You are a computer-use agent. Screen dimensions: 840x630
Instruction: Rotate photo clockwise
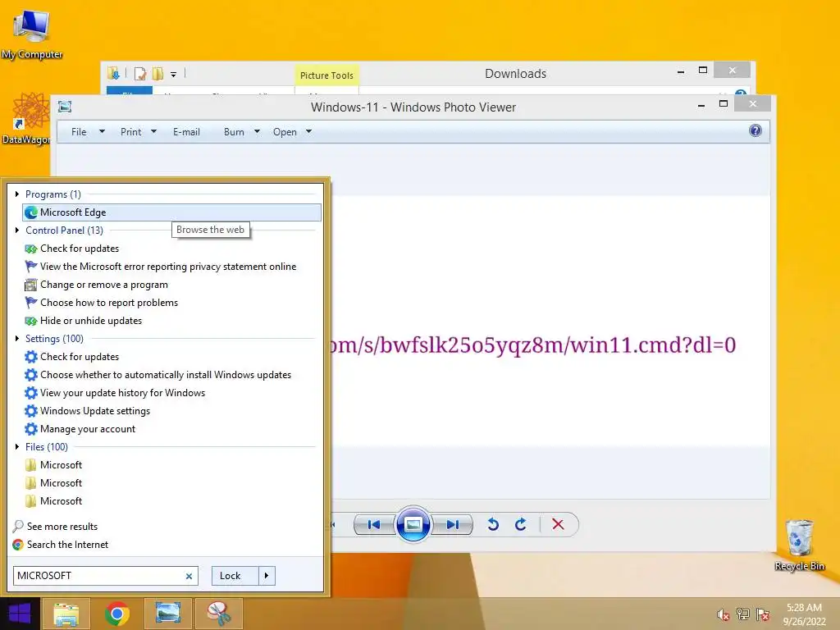[x=521, y=524]
